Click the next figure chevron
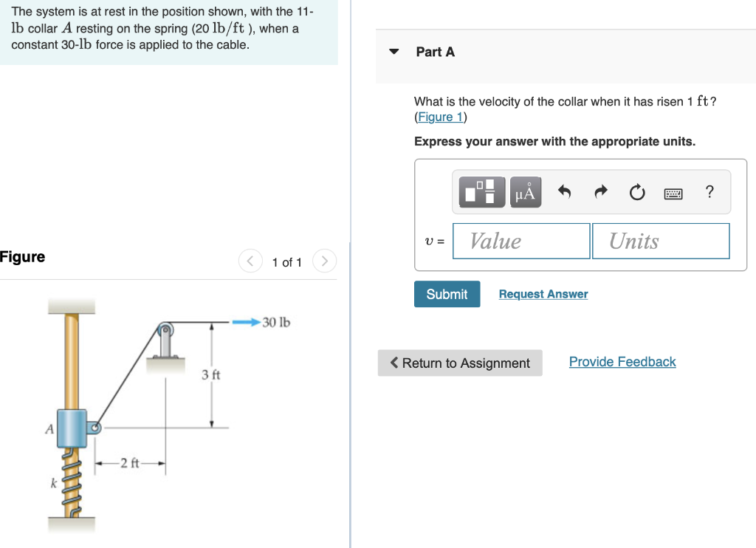 pyautogui.click(x=324, y=261)
